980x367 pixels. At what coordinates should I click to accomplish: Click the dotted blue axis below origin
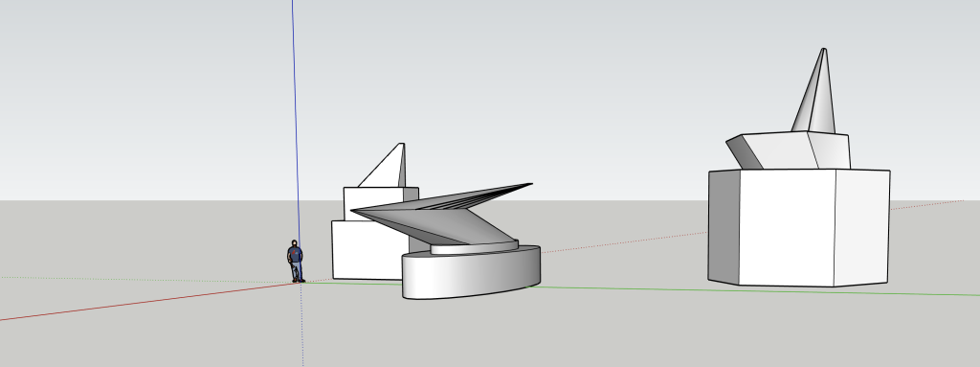point(301,326)
